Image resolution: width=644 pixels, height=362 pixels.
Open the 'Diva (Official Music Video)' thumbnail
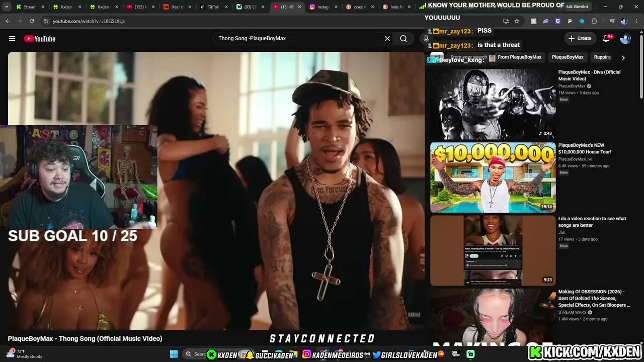click(x=493, y=104)
